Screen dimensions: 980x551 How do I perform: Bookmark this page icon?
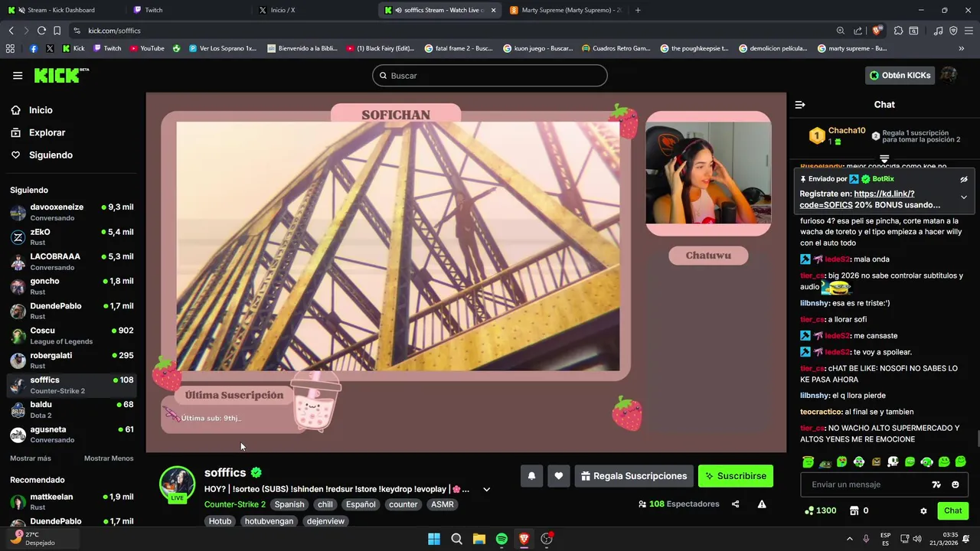pos(57,31)
